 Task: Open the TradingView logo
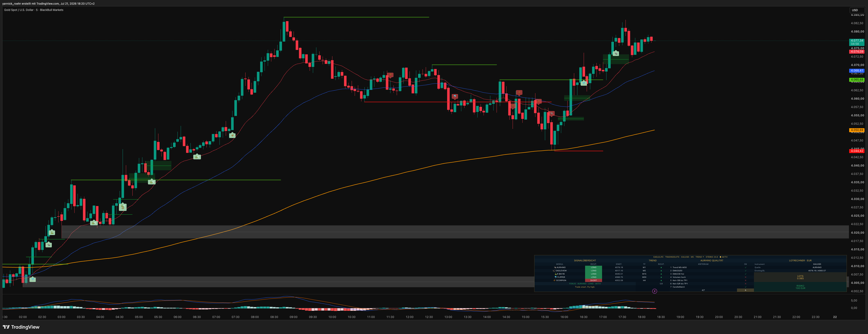pos(21,327)
